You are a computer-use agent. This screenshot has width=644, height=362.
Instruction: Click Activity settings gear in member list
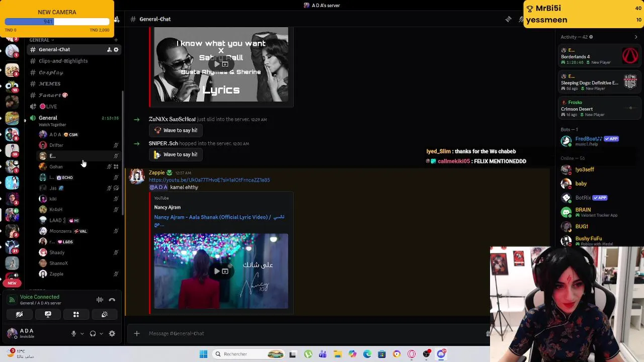591,37
